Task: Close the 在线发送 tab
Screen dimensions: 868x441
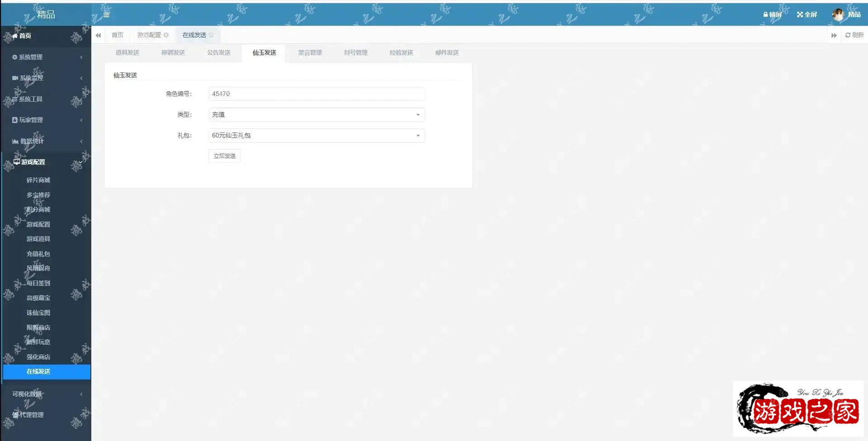Action: pyautogui.click(x=211, y=35)
